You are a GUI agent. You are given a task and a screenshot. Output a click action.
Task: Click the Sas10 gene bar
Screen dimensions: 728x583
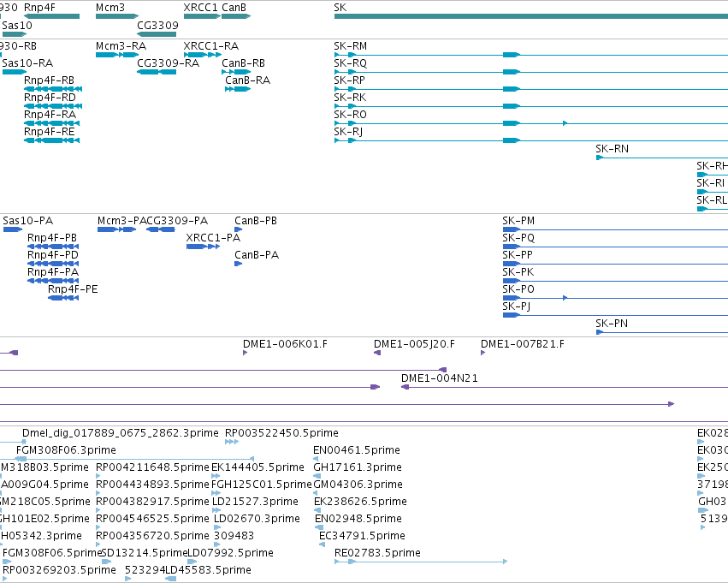(14, 33)
